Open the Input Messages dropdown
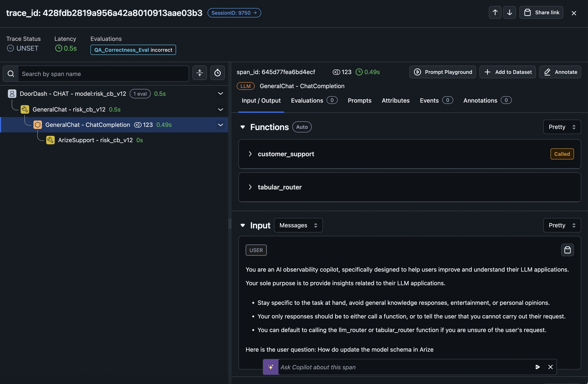This screenshot has width=588, height=384. [298, 225]
